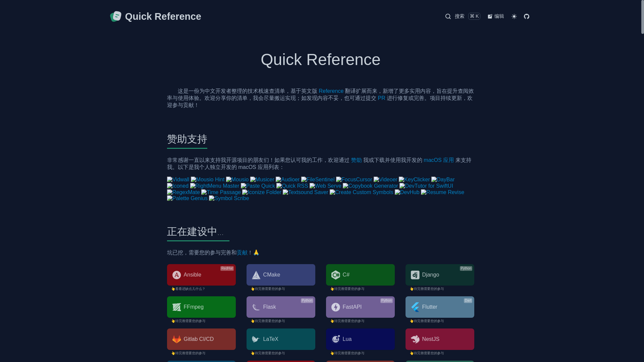
Task: Open the CMake reference card
Action: coord(281,275)
